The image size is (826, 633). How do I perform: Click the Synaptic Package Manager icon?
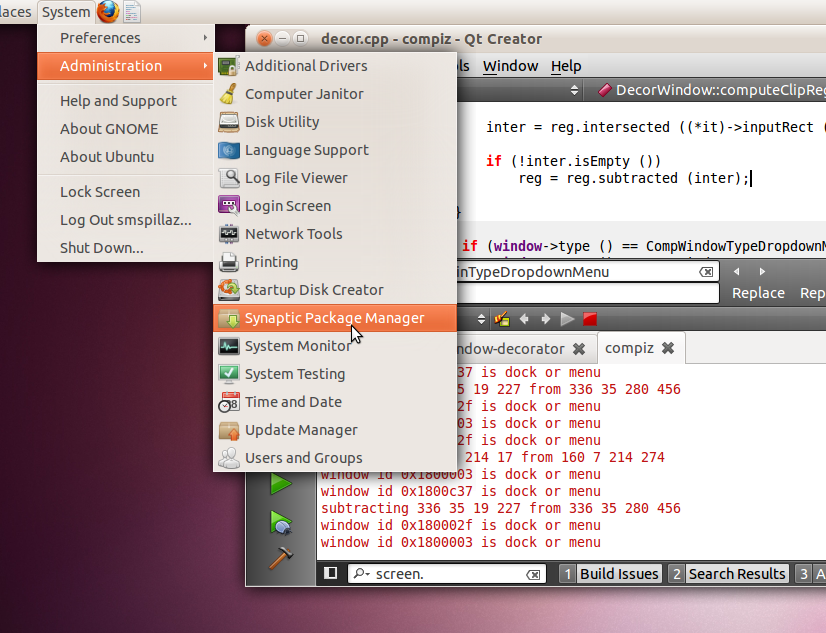click(229, 318)
